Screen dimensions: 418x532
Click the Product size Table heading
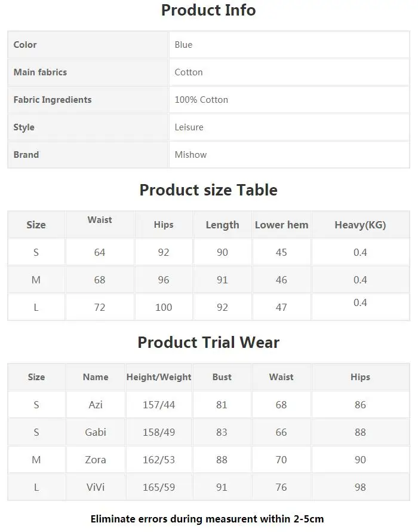tap(208, 189)
